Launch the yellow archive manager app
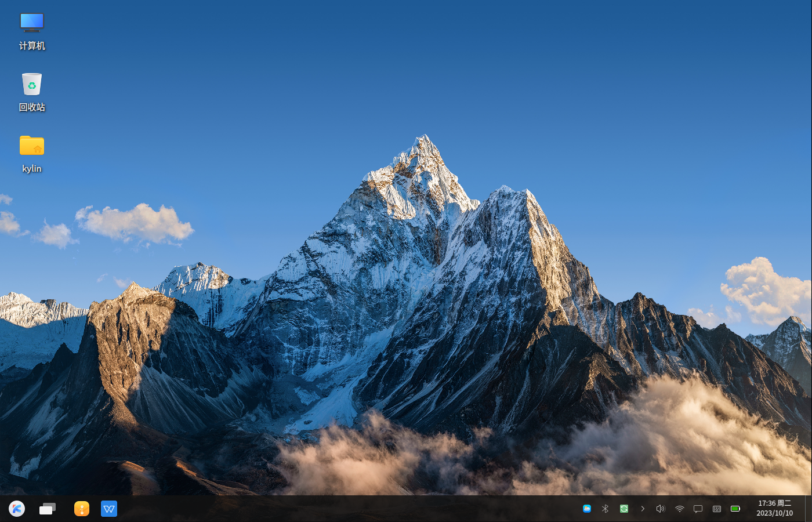Viewport: 812px width, 522px height. [x=82, y=509]
